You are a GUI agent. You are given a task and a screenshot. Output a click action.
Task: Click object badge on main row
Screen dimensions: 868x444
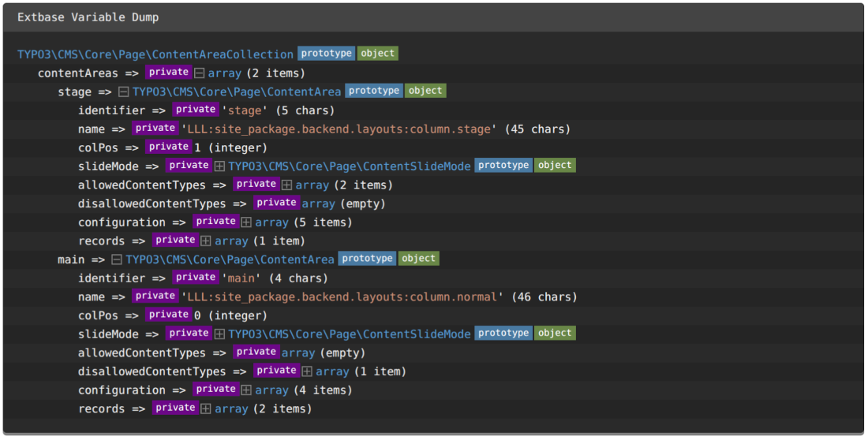(x=419, y=258)
